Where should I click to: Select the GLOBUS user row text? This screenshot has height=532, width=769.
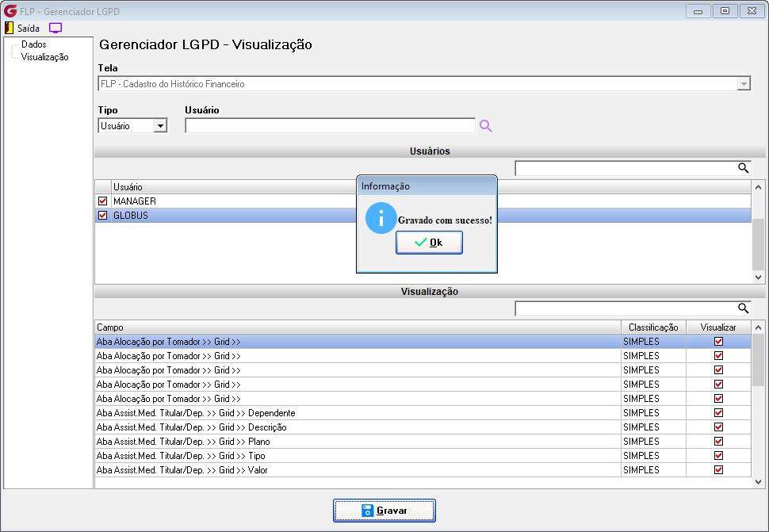[131, 215]
